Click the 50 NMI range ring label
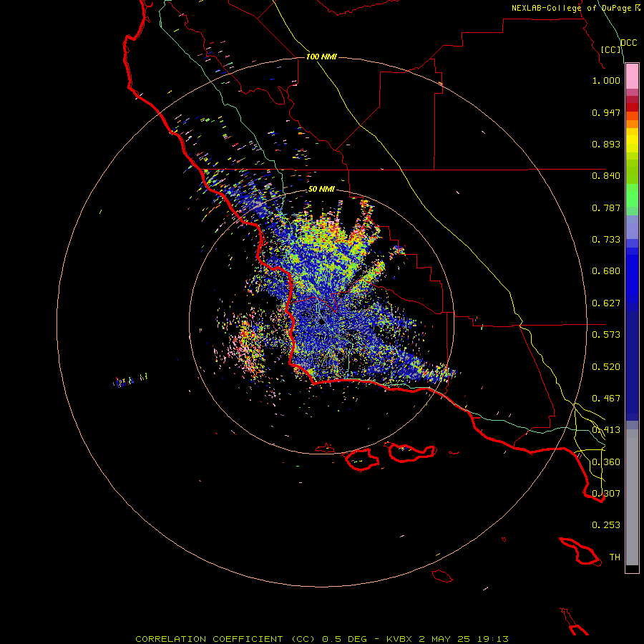Screen dimensions: 644x644 [x=321, y=189]
